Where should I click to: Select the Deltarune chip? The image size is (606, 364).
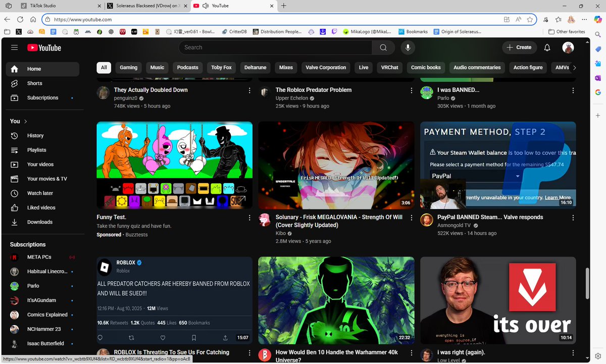pos(256,68)
